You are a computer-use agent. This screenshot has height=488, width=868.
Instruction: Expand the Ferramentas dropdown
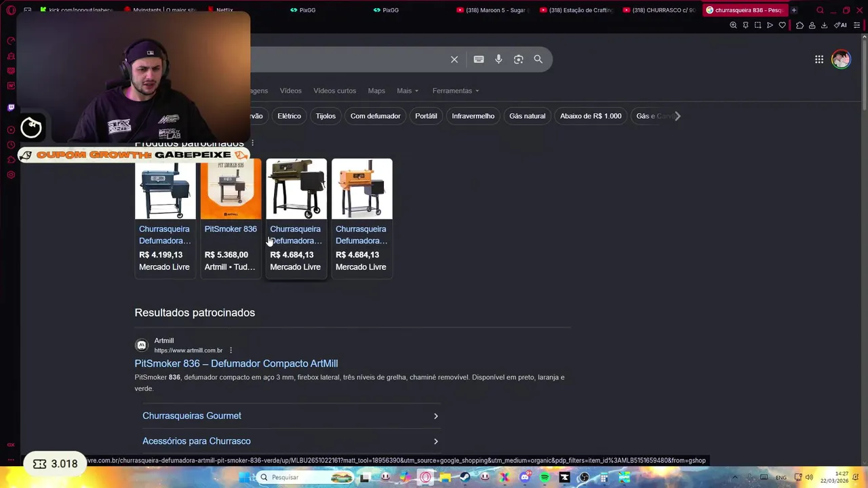coord(456,91)
